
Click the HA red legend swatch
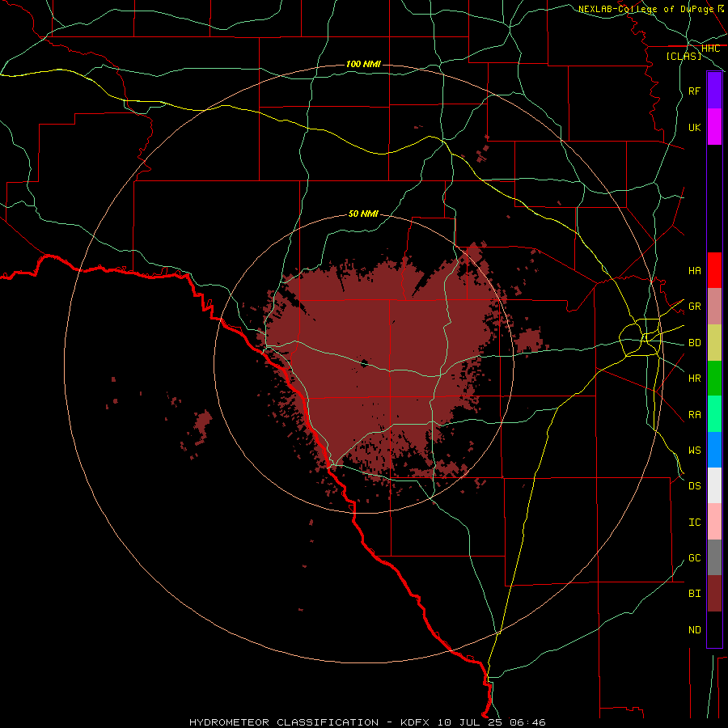point(714,270)
